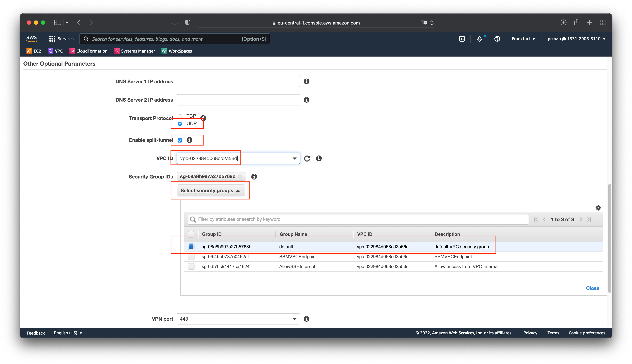Open the help question mark menu
This screenshot has height=364, width=632.
[497, 39]
